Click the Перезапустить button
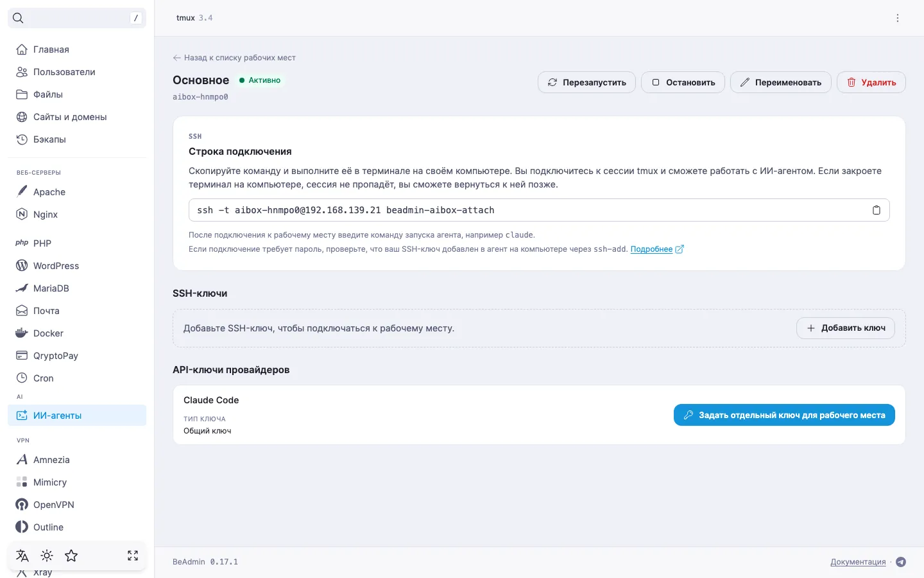 [x=586, y=82]
